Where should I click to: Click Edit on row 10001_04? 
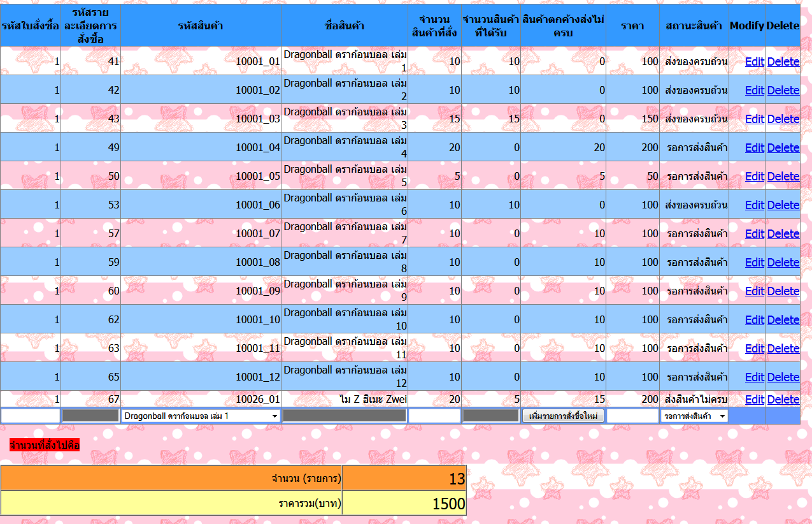coord(755,148)
